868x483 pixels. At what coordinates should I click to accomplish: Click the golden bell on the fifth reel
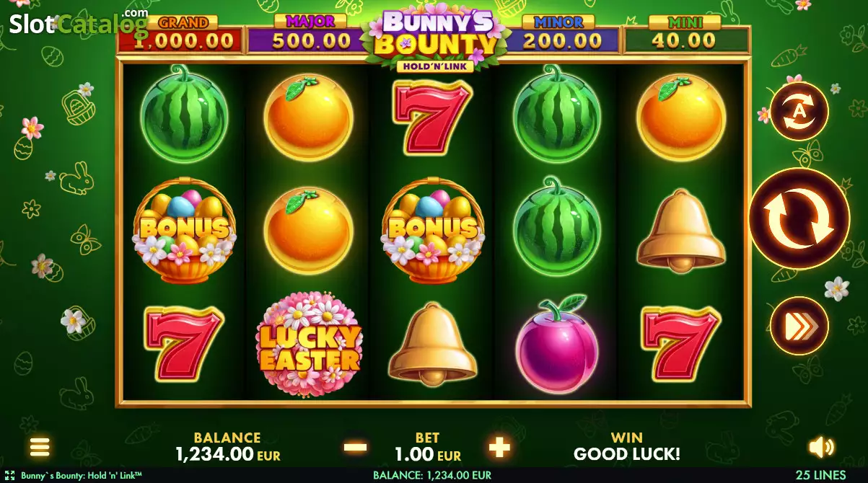[x=681, y=231]
